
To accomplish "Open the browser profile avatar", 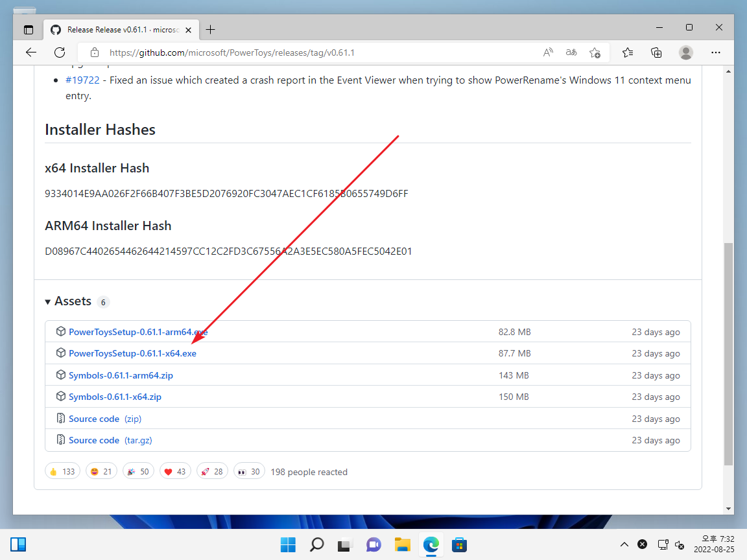I will (686, 52).
